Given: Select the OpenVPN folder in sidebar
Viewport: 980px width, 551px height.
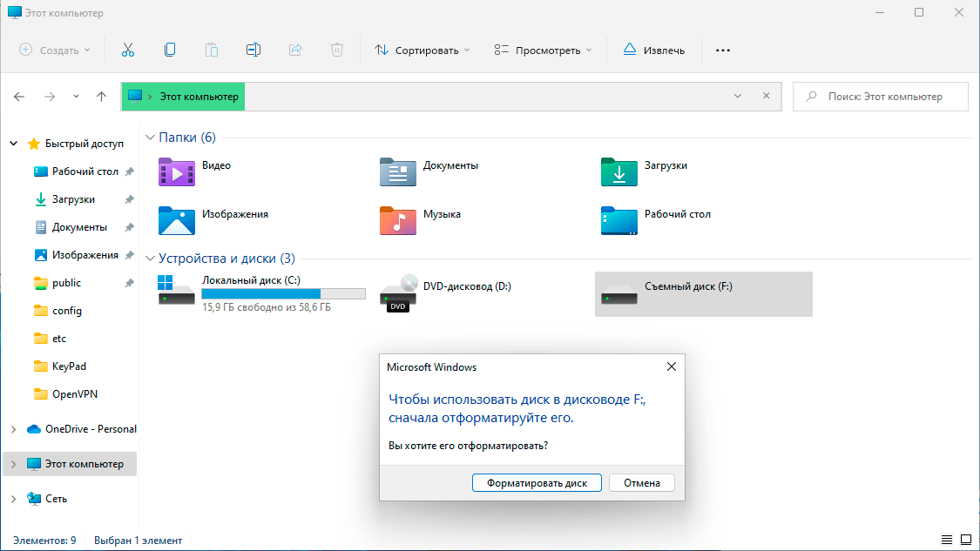Looking at the screenshot, I should pyautogui.click(x=74, y=394).
